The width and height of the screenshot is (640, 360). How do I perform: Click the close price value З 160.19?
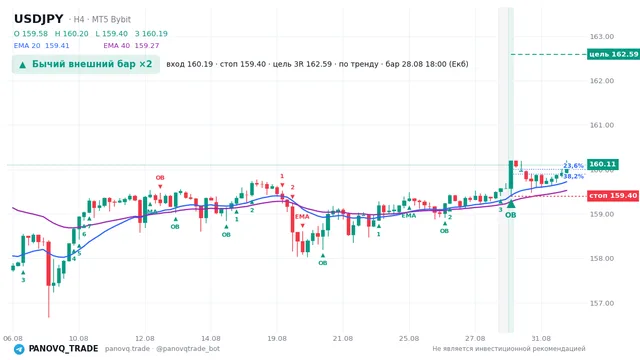pos(151,34)
